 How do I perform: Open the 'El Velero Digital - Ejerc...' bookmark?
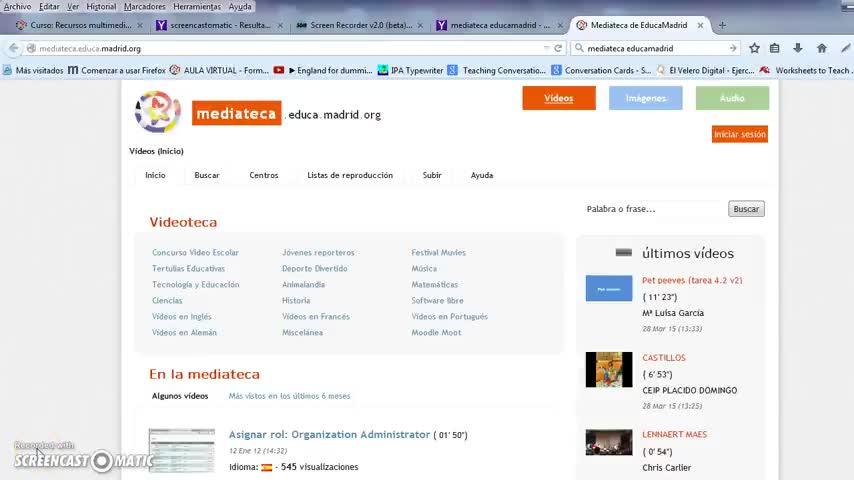pyautogui.click(x=705, y=70)
